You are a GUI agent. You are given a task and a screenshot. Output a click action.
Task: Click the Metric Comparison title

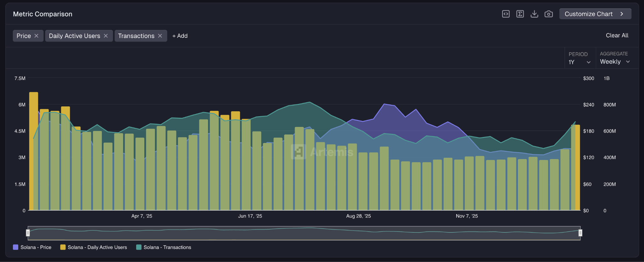pyautogui.click(x=43, y=14)
